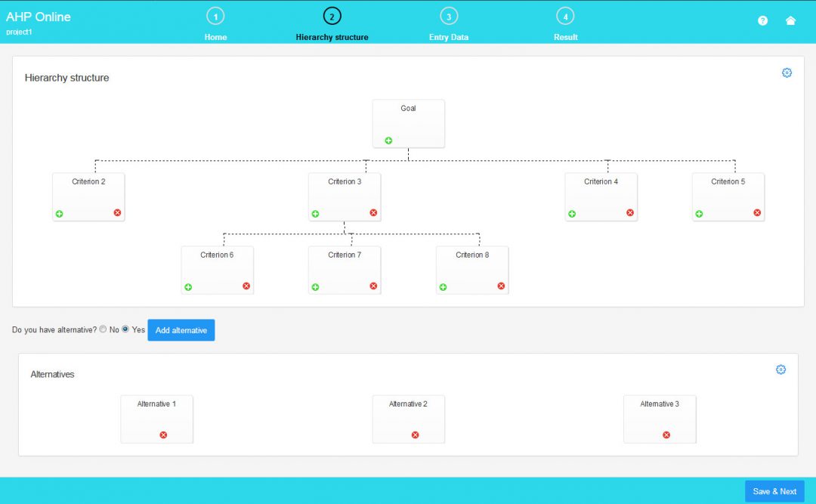Open the Hierarchy structure settings gear
816x504 pixels.
click(787, 73)
